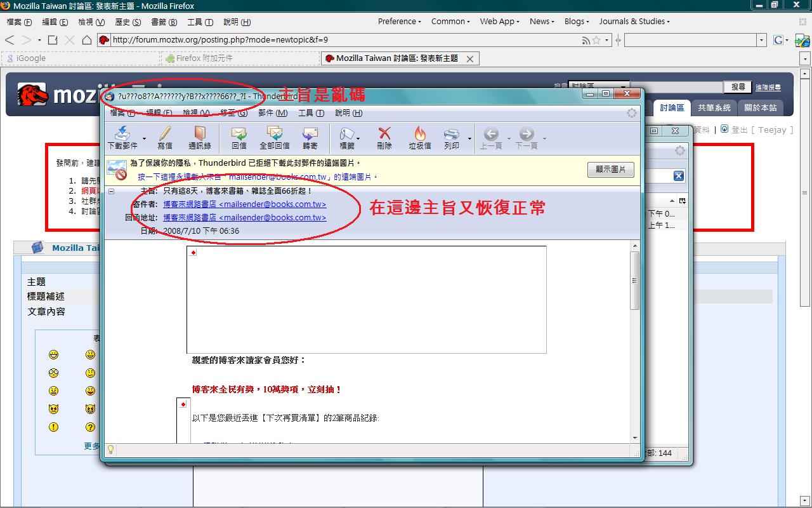Click the 下載郵件 (Get Mail) icon in Thunderbird
This screenshot has width=812, height=508.
tap(123, 134)
